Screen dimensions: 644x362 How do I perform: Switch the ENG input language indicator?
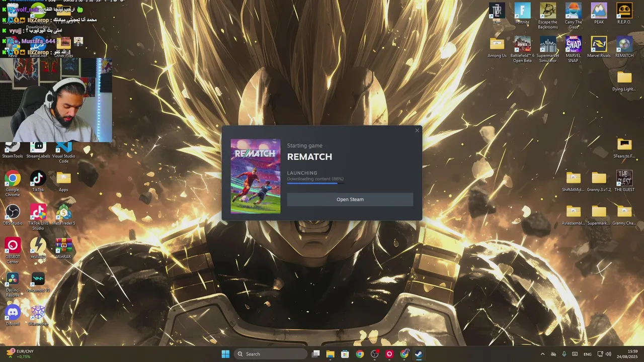(588, 354)
